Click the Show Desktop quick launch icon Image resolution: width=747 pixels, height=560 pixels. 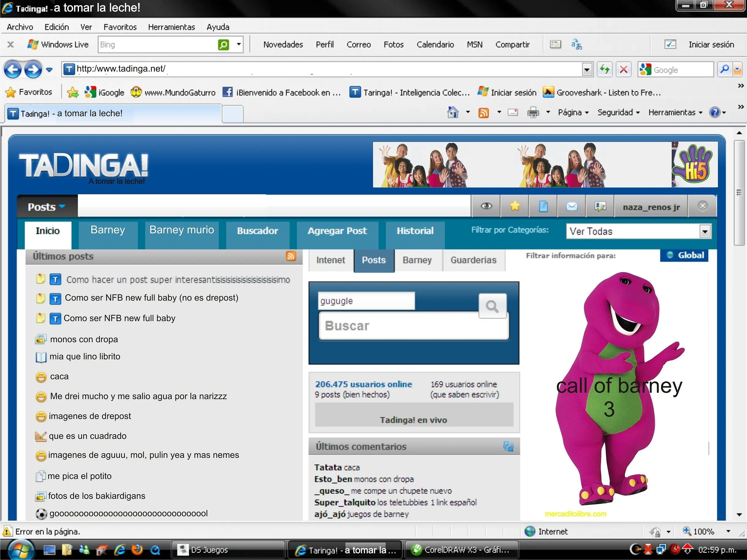[50, 550]
